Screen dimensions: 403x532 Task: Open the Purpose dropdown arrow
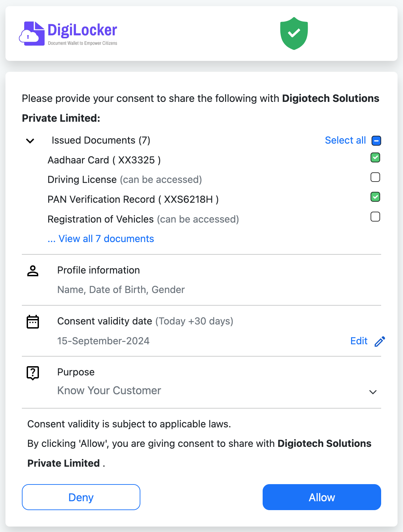click(373, 392)
